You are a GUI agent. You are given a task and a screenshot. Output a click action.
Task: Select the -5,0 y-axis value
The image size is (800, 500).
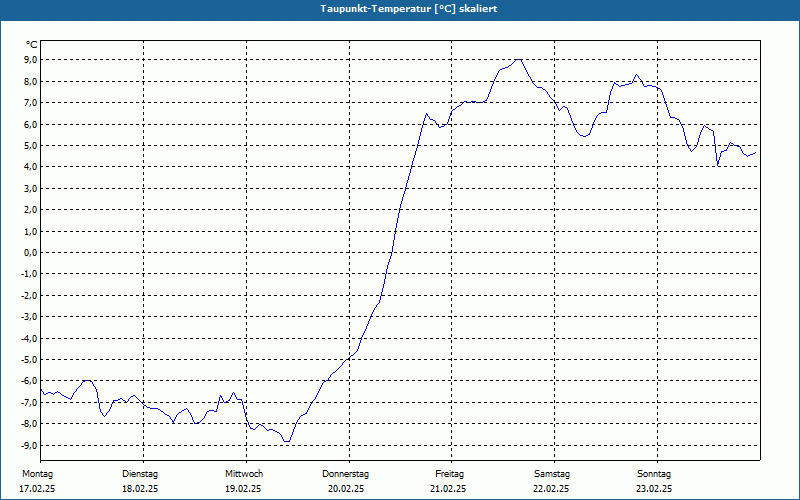[29, 360]
